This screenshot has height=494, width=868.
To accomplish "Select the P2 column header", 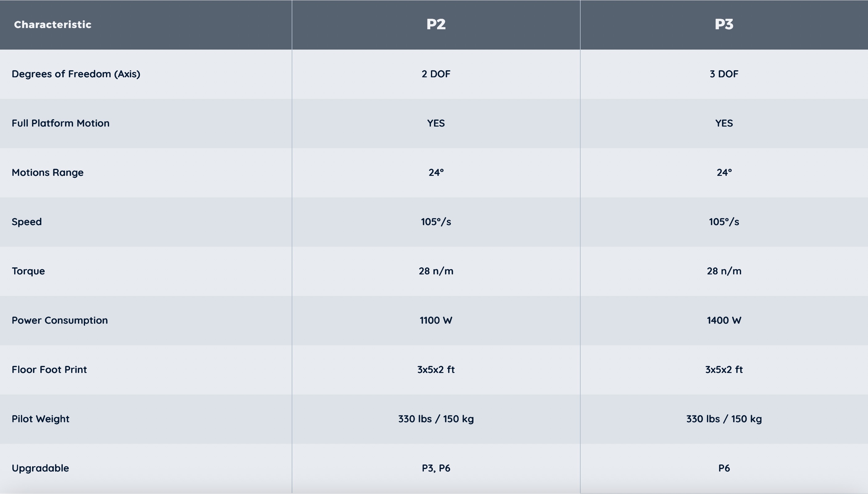I will pyautogui.click(x=436, y=24).
